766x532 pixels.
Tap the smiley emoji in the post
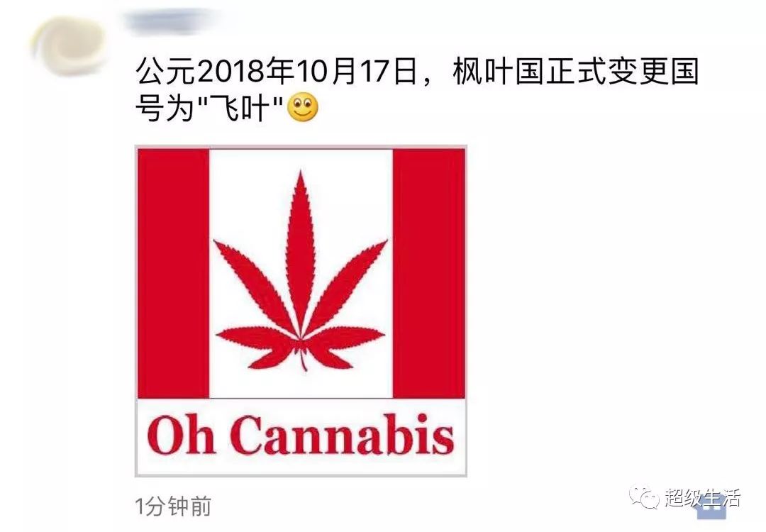coord(302,108)
